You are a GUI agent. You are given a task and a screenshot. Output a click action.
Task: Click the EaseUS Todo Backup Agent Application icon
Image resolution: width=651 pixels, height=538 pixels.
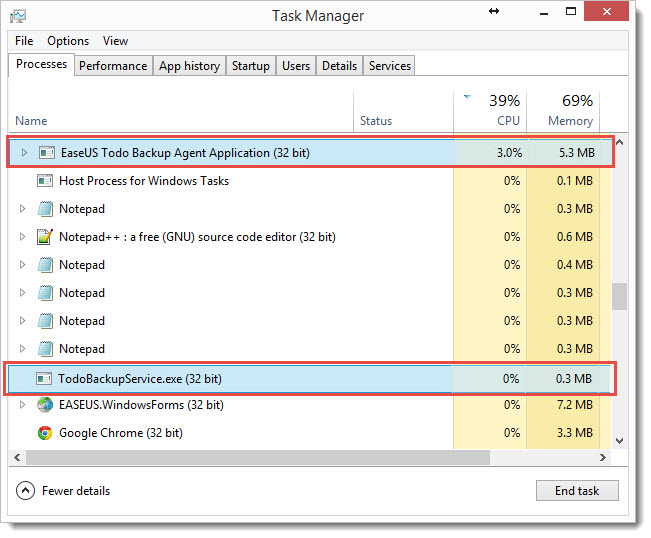(x=46, y=153)
